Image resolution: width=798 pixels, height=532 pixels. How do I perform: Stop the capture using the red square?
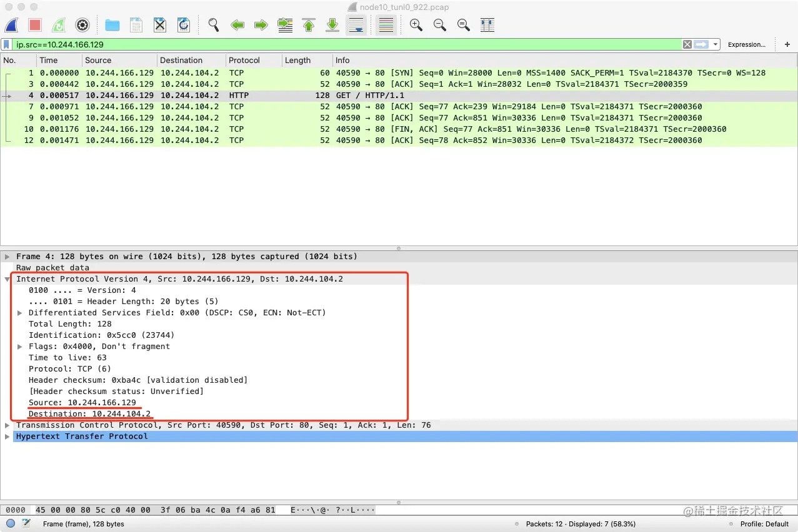(x=35, y=25)
